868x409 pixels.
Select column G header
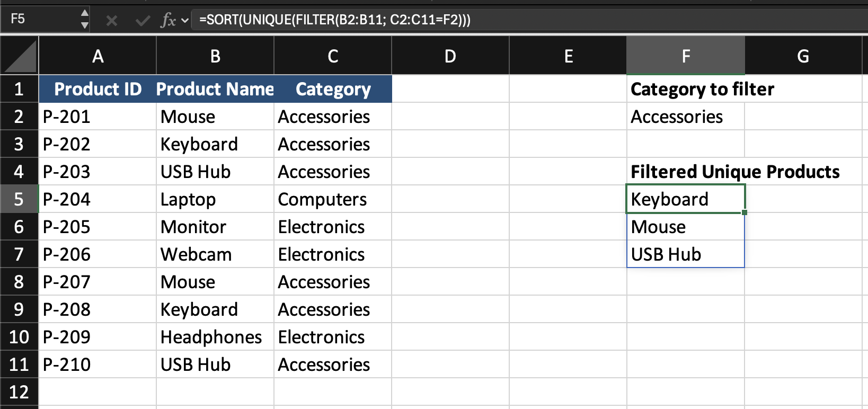pyautogui.click(x=803, y=56)
